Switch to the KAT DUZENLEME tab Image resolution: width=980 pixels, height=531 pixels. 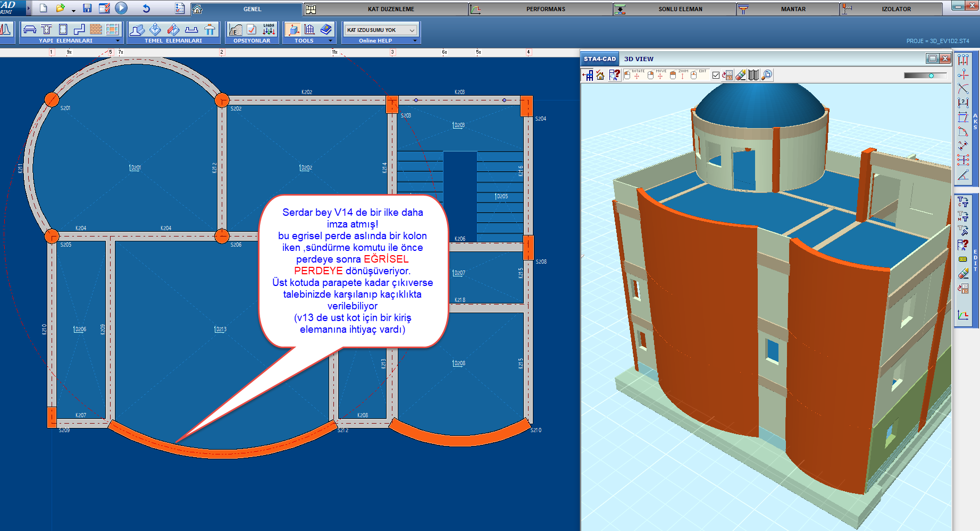[390, 9]
